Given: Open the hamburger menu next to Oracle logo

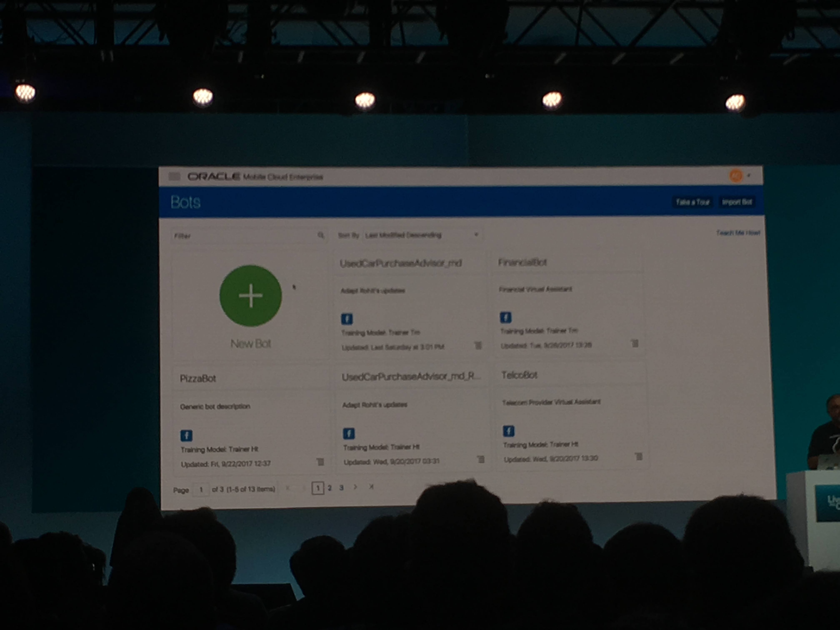Looking at the screenshot, I should [174, 176].
